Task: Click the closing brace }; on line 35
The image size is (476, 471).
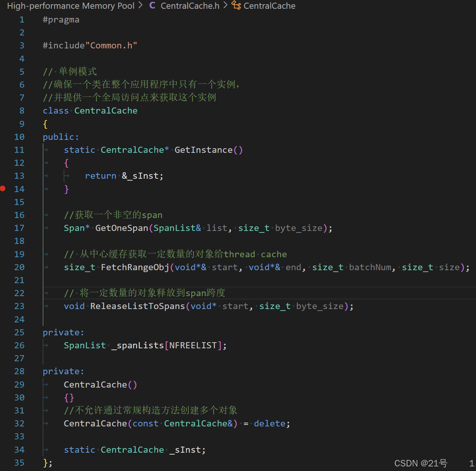Action: click(x=48, y=463)
